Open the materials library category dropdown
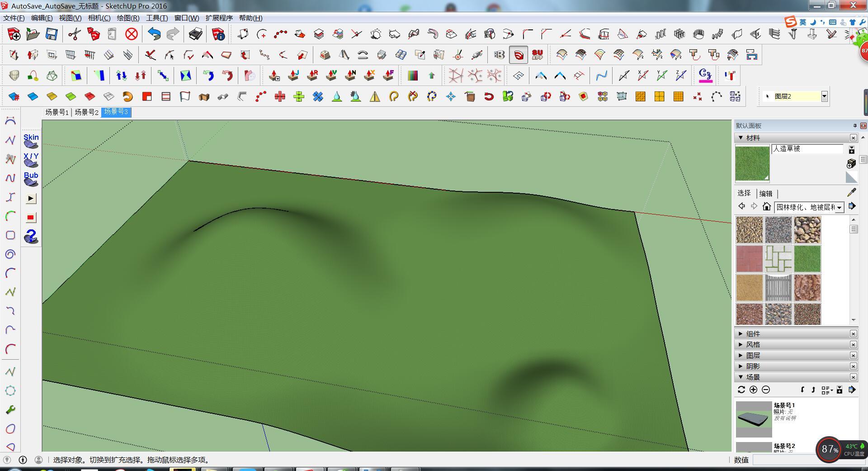 coord(839,207)
